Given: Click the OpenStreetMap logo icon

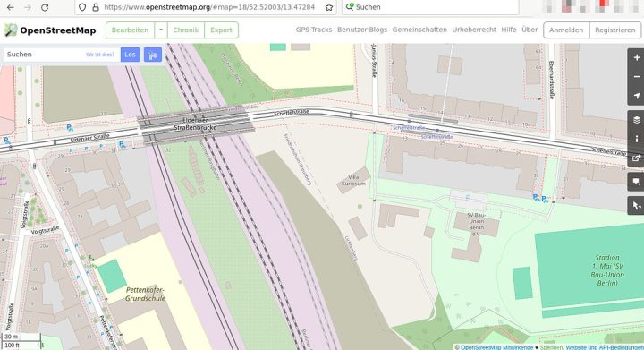Looking at the screenshot, I should (11, 30).
